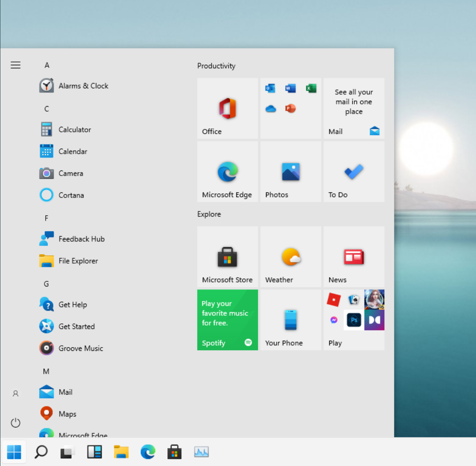Open the To Do tile

pyautogui.click(x=353, y=172)
